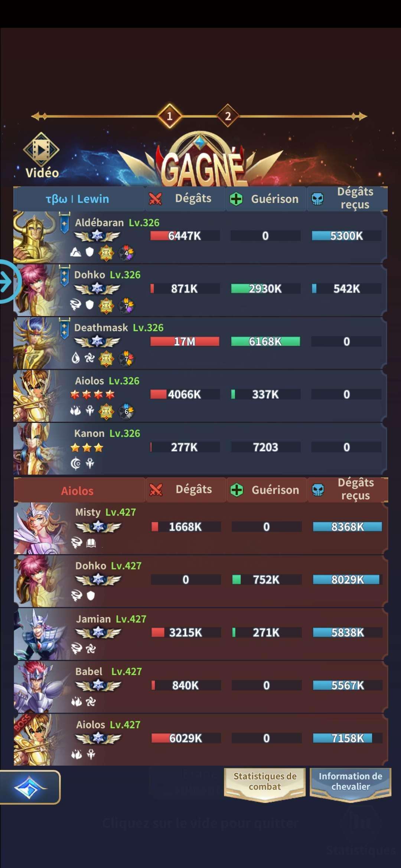401x868 pixels.
Task: Open Information de chevalier tab
Action: 350,782
